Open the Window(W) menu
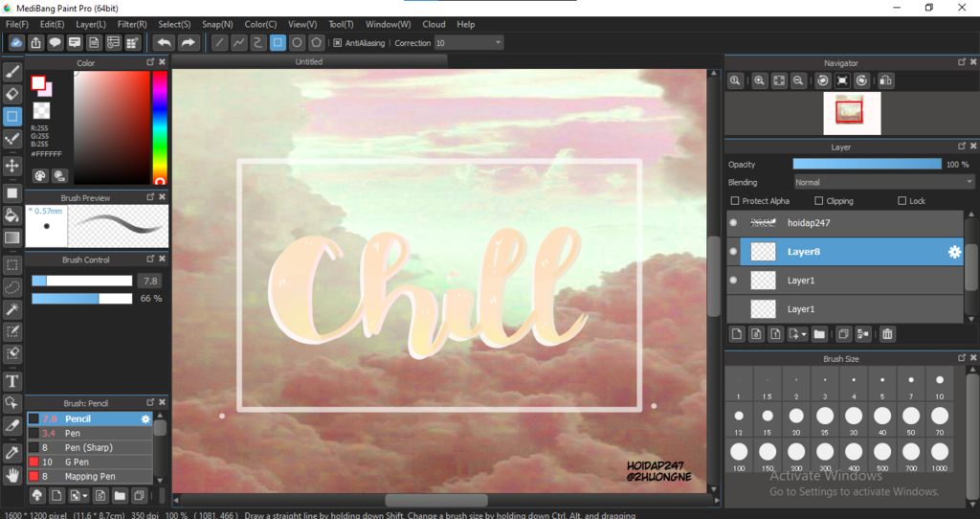Screen dimensions: 980x519 tap(388, 24)
